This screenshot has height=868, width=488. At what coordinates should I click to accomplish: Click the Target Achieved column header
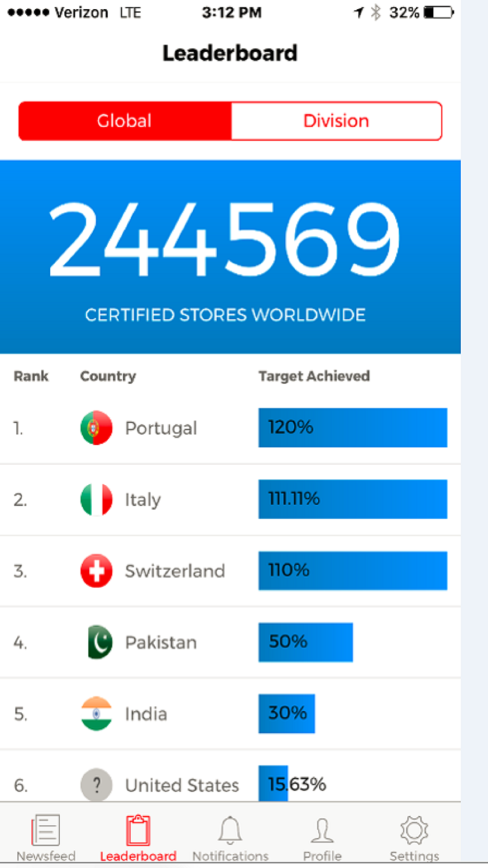(x=314, y=376)
